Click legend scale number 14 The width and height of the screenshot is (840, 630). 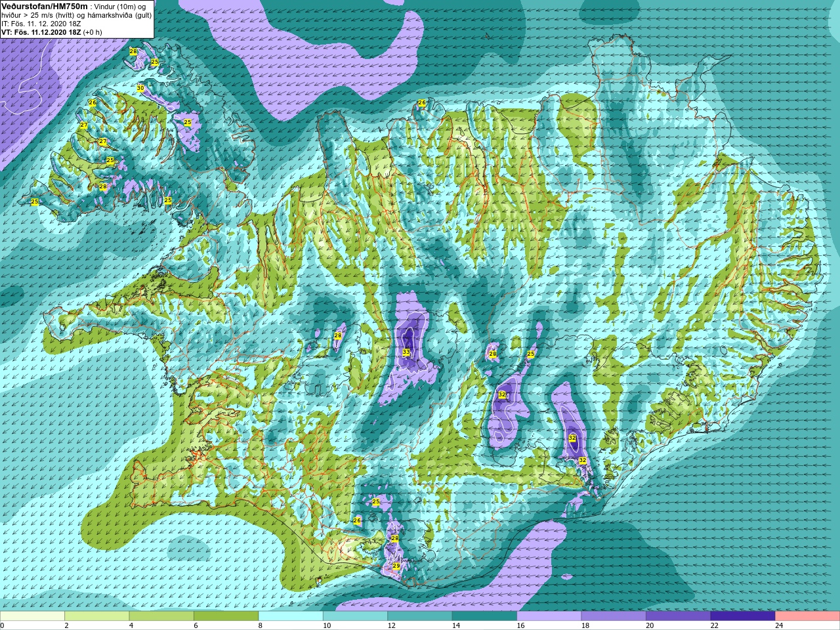click(457, 625)
